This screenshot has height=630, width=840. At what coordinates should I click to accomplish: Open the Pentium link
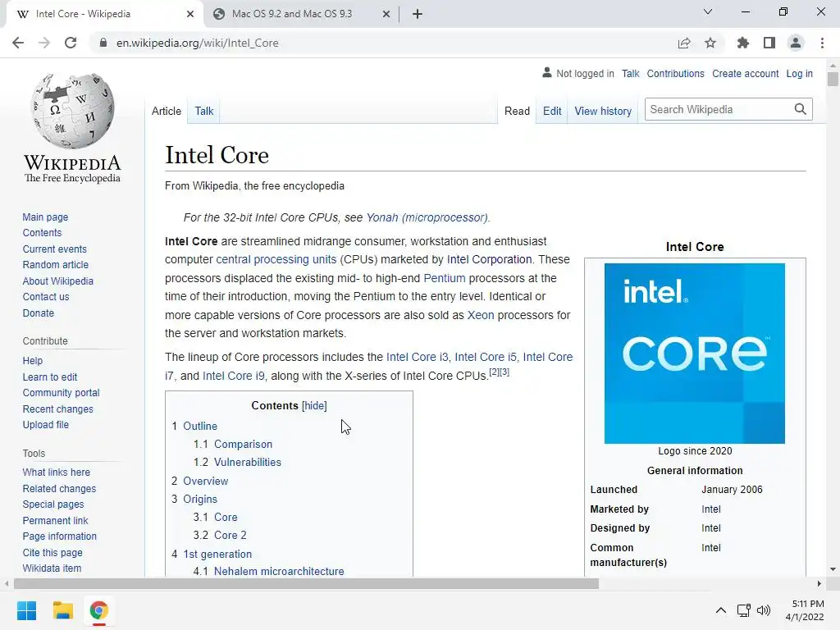[444, 278]
